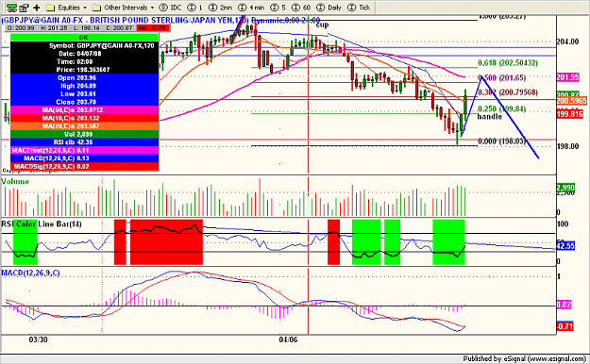Screen dimensions: 590x364
Task: Click the O: 200.99 open value
Action: 21,28
